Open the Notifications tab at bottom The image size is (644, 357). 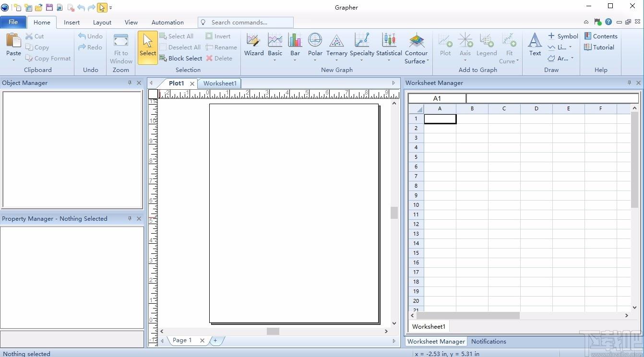click(489, 342)
